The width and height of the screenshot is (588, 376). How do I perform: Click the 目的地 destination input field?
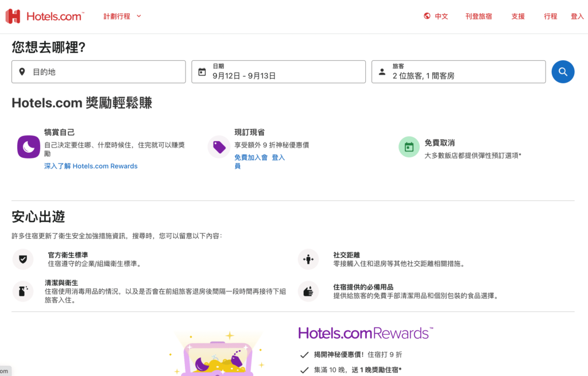tap(99, 72)
